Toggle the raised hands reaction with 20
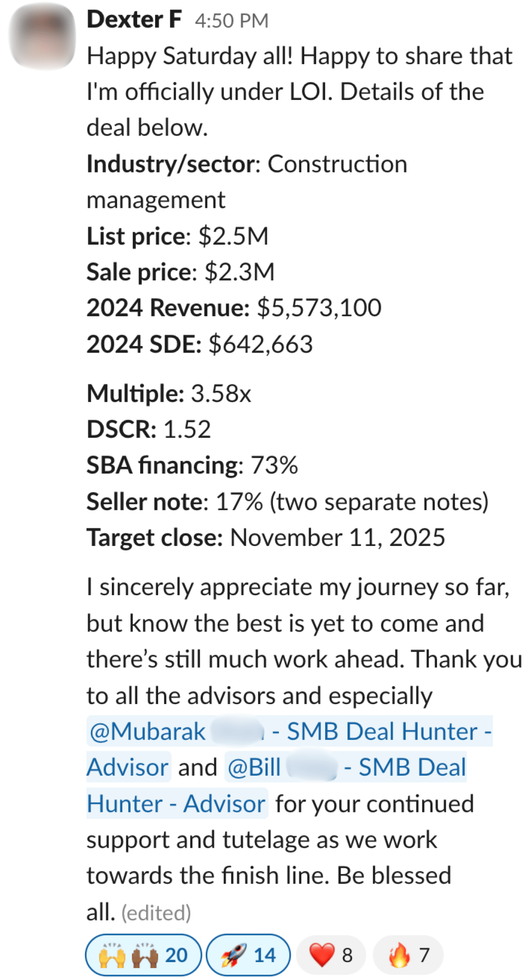This screenshot has height=980, width=528. [143, 955]
